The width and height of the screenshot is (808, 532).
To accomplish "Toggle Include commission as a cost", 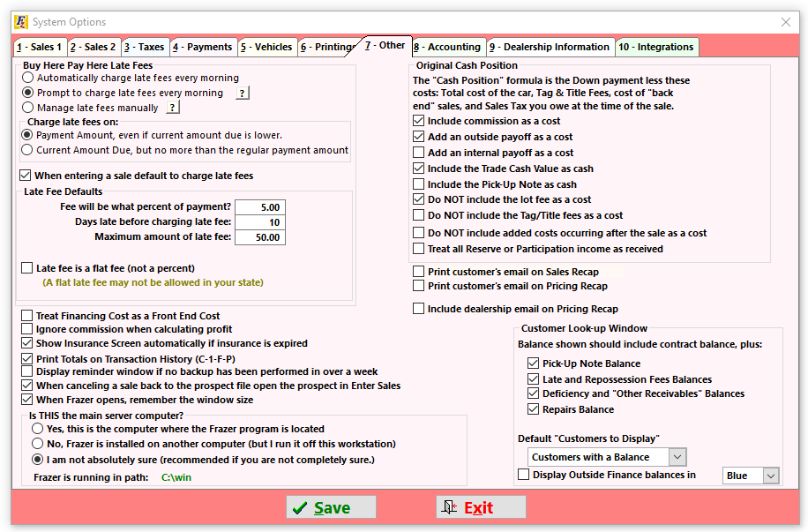I will point(419,121).
